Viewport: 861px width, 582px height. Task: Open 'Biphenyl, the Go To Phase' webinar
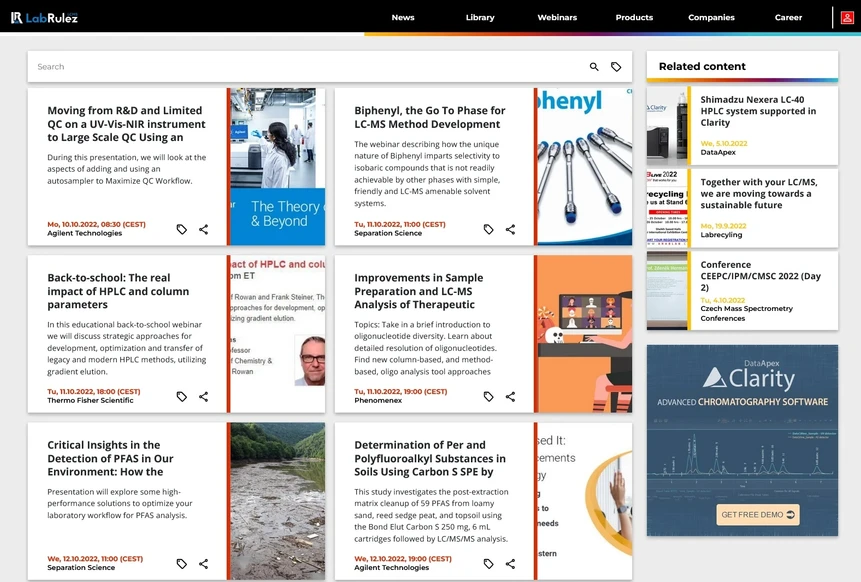pos(430,117)
